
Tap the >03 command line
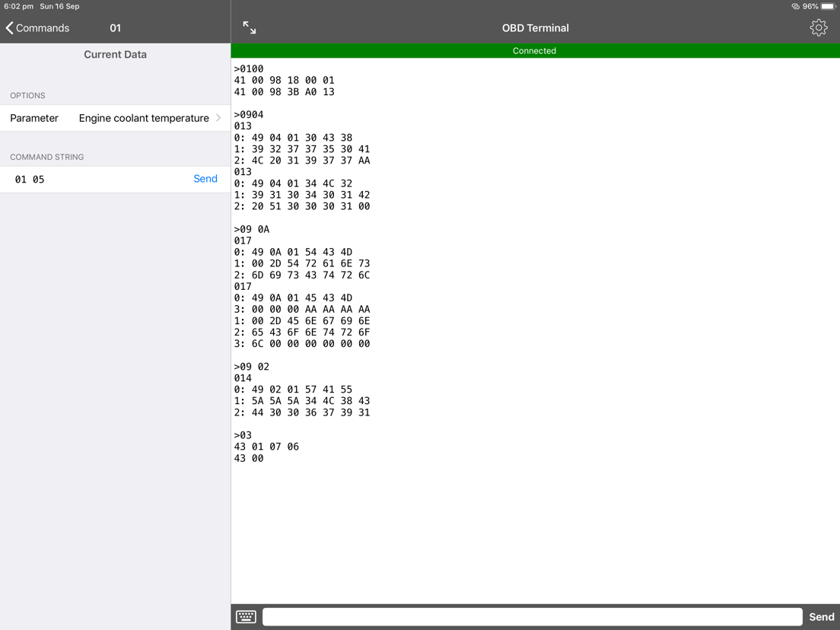[x=243, y=435]
